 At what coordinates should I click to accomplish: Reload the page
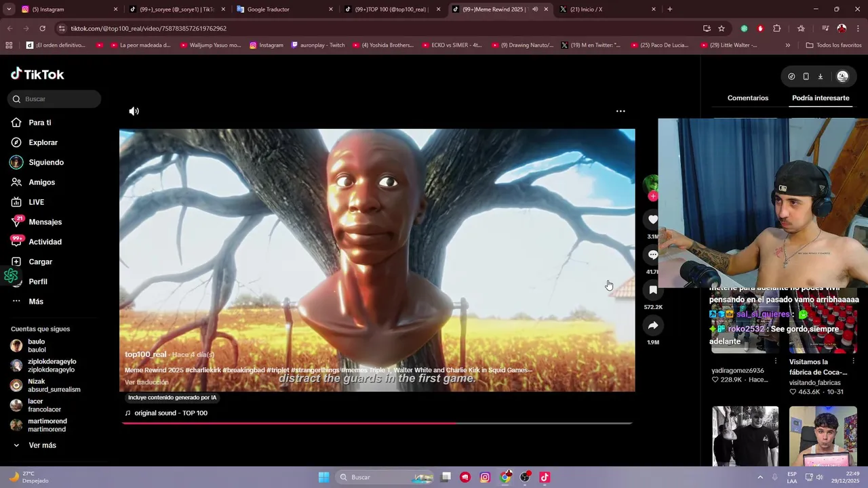pyautogui.click(x=42, y=28)
